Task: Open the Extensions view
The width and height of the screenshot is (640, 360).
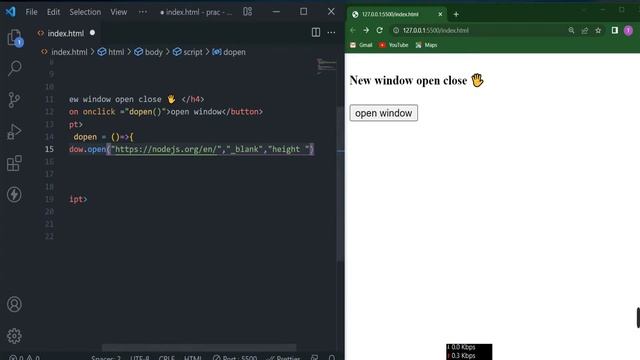Action: click(x=14, y=163)
